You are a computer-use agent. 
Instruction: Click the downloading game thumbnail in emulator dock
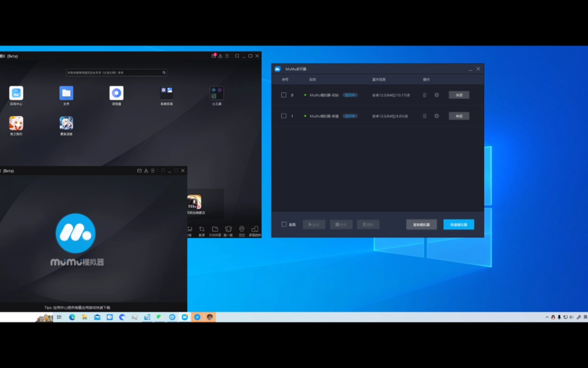194,202
